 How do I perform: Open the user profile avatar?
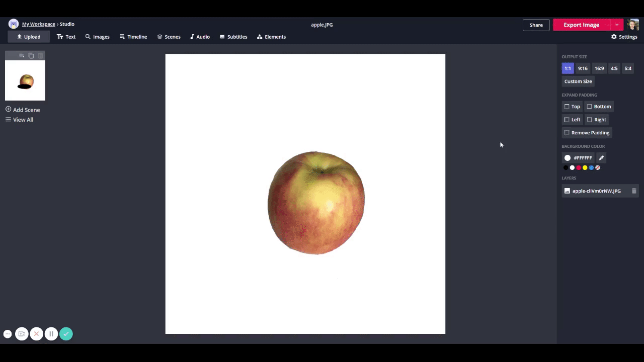[x=632, y=25]
